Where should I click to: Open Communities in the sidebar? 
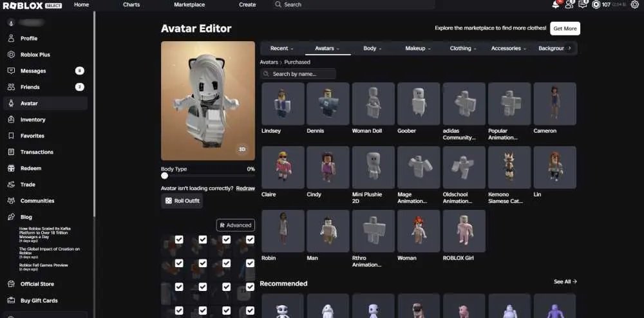pos(45,201)
